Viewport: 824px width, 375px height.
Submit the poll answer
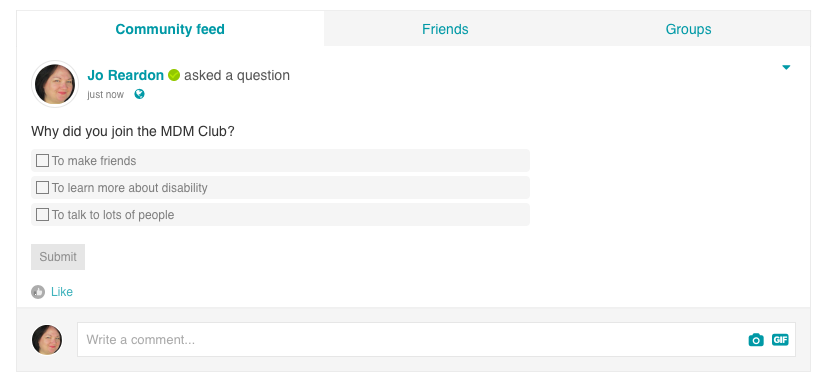pos(58,257)
